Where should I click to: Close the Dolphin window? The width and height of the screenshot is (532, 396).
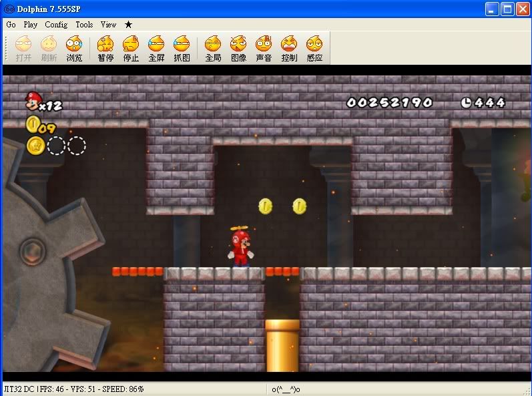(x=523, y=9)
